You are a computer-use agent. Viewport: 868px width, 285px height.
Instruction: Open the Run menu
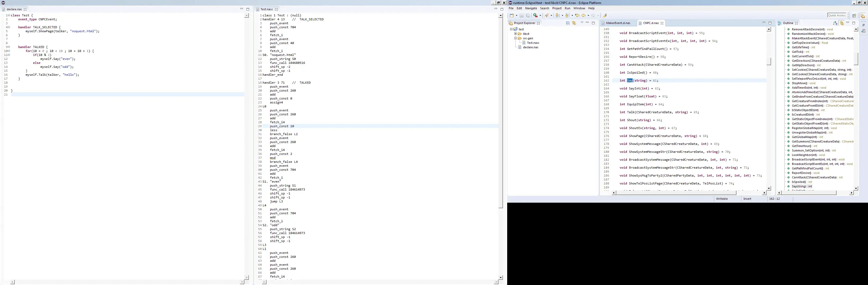[x=568, y=8]
